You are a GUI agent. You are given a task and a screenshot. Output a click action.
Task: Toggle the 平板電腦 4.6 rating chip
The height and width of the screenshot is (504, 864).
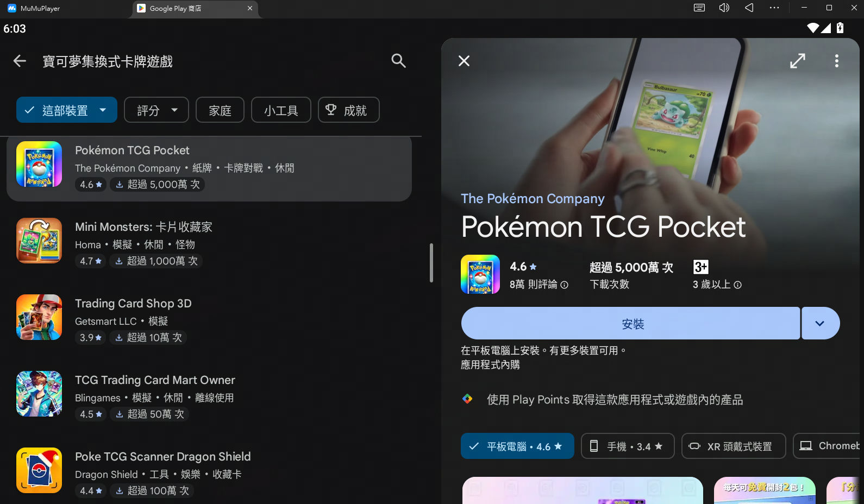tap(517, 446)
